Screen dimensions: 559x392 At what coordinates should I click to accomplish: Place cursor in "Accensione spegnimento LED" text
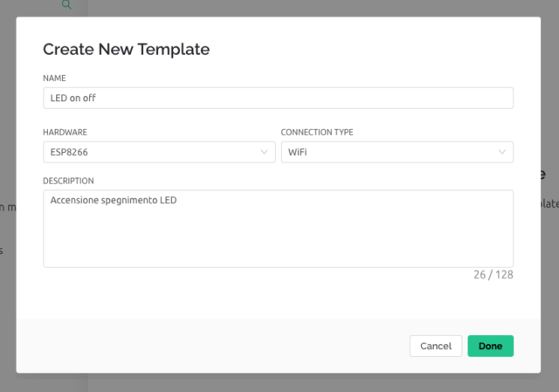tap(114, 201)
